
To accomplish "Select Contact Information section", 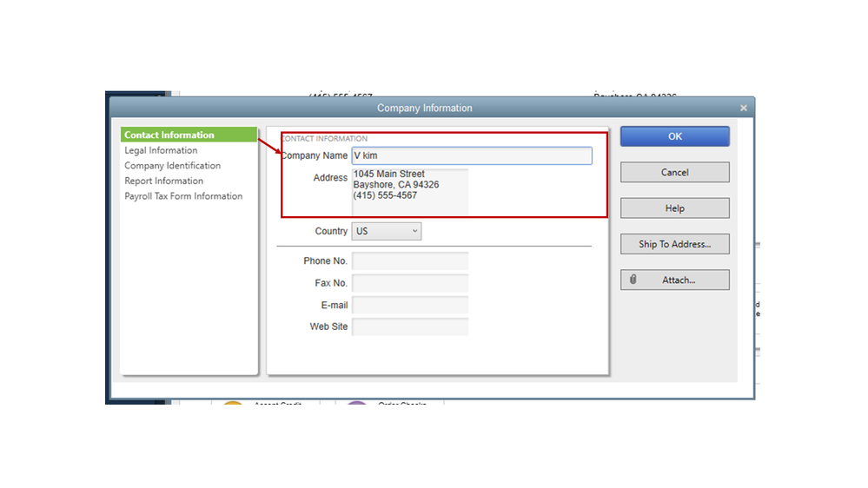I will pyautogui.click(x=189, y=135).
